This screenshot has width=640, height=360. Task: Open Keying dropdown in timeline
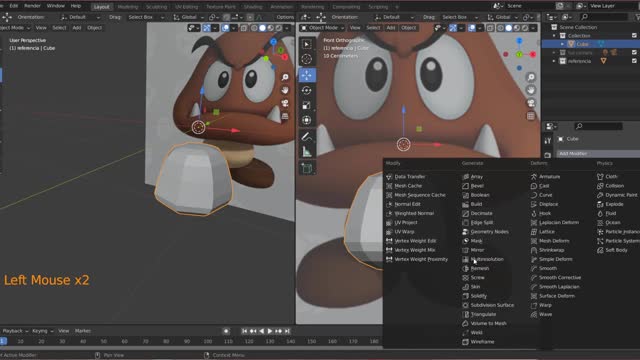tap(42, 331)
